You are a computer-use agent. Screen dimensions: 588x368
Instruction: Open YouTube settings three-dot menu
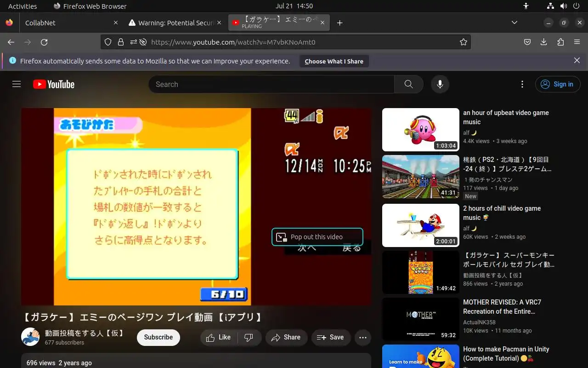point(522,84)
